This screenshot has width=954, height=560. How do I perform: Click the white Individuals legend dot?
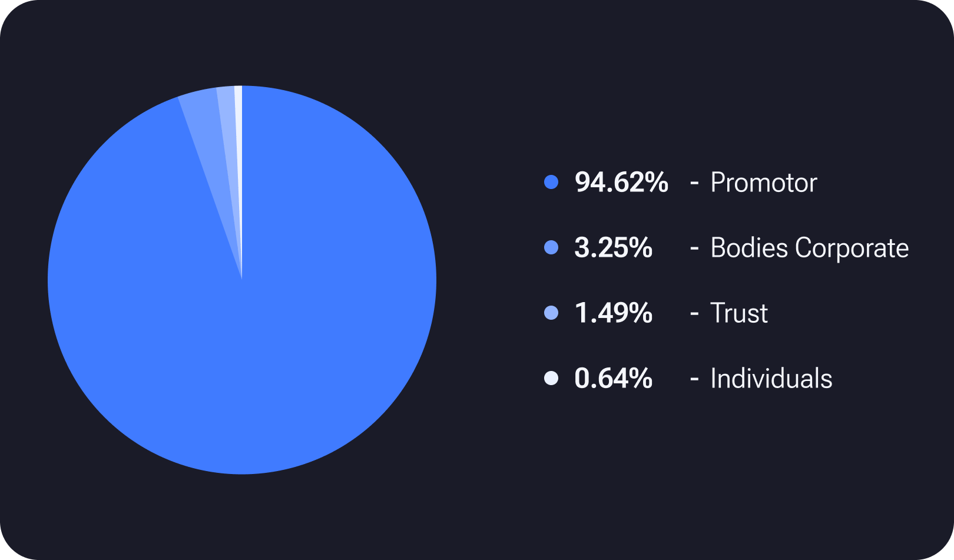click(x=551, y=378)
